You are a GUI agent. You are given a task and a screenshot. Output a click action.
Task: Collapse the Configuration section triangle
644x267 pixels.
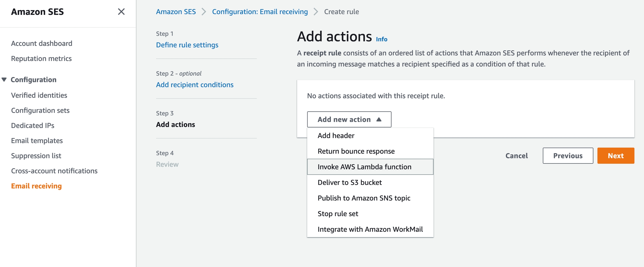pyautogui.click(x=4, y=80)
